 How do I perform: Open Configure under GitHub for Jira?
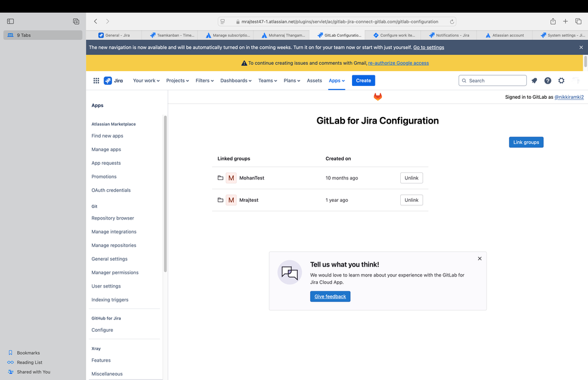(x=102, y=330)
